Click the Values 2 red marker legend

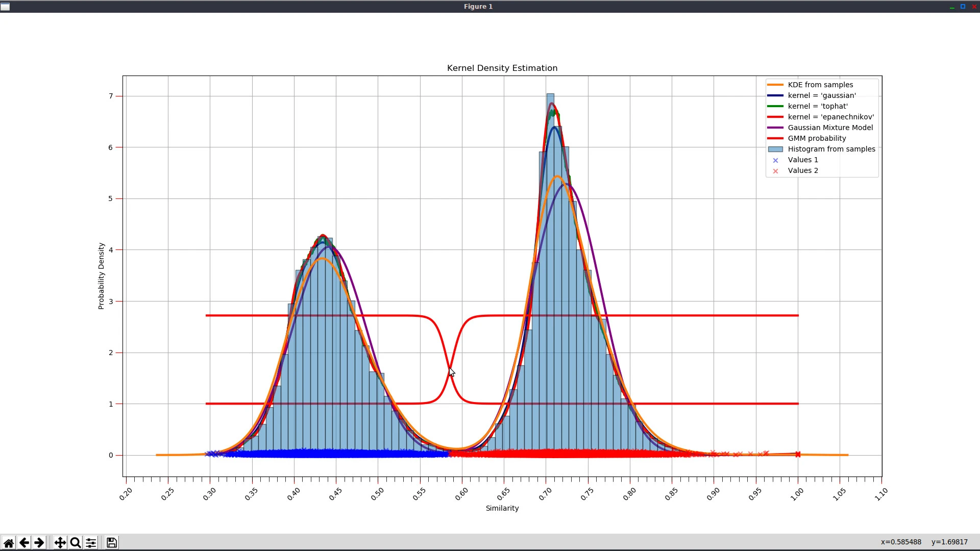tap(775, 171)
